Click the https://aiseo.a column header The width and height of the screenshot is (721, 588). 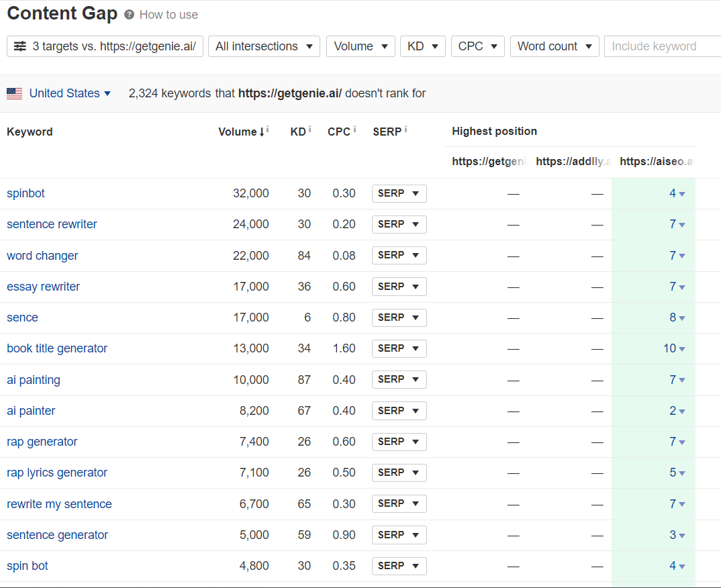point(657,161)
